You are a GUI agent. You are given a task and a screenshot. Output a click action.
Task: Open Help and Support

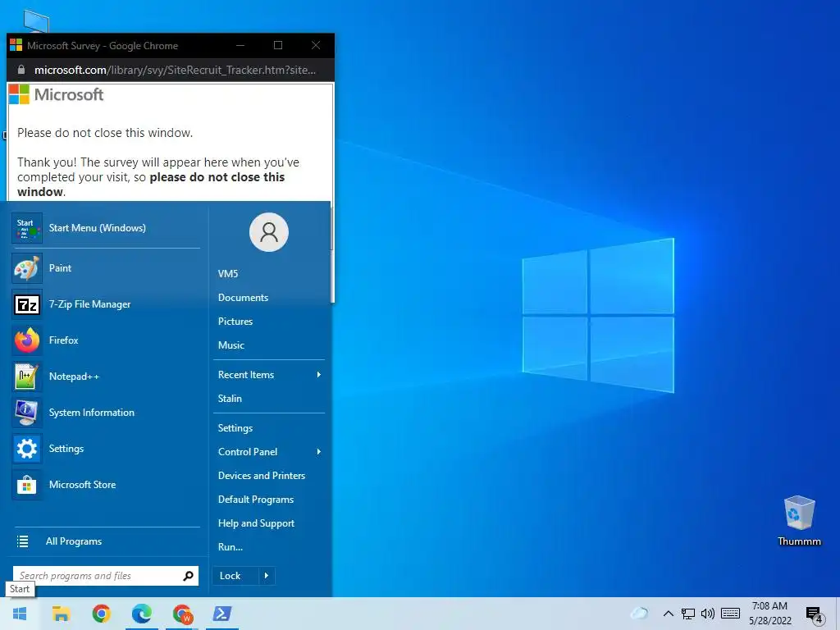256,523
